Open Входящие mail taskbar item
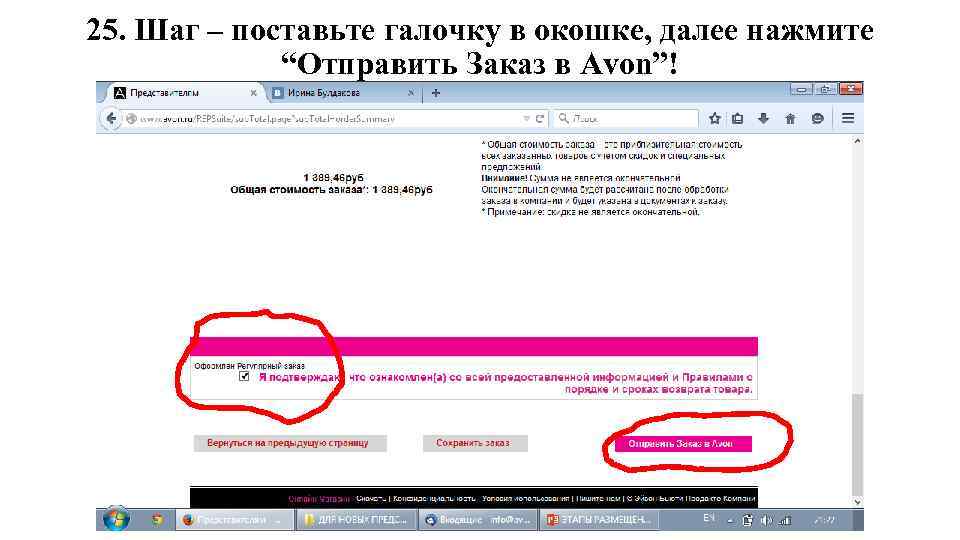The image size is (960, 540). pos(478,520)
